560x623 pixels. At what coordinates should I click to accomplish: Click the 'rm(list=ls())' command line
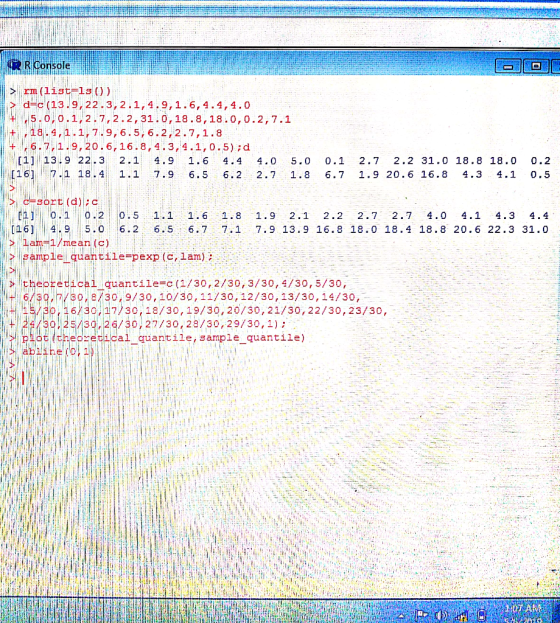coord(67,91)
